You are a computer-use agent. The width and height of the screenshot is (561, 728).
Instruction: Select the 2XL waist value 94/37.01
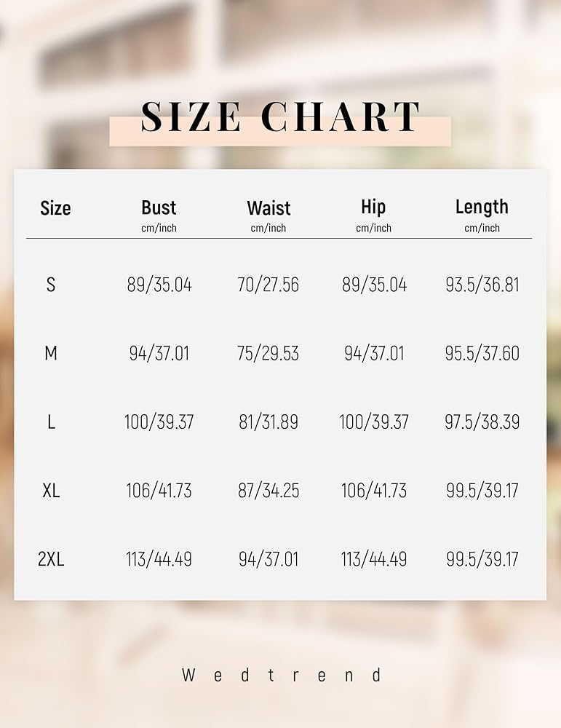268,559
